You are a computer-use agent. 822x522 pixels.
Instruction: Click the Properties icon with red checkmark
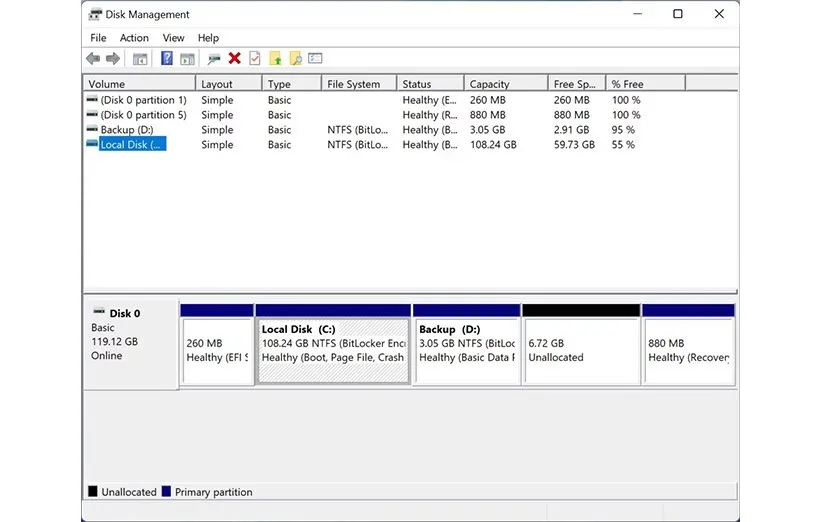[x=255, y=59]
